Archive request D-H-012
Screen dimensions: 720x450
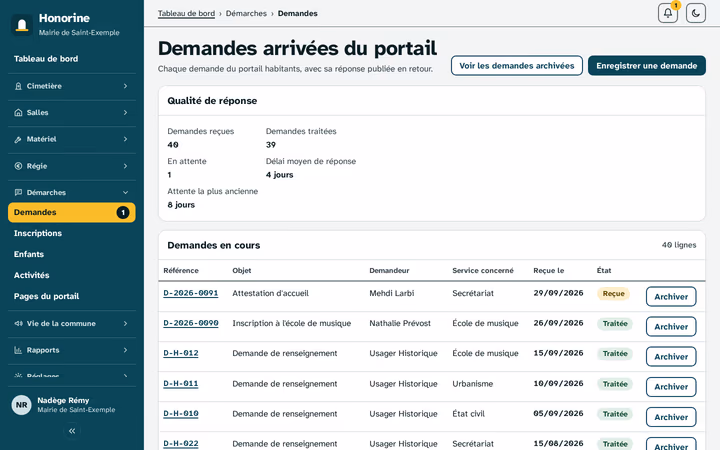(x=671, y=357)
